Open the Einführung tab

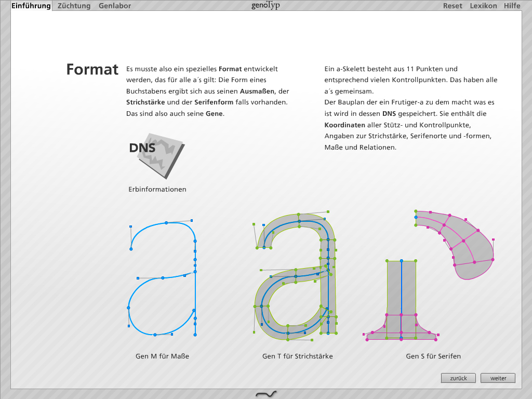coord(31,6)
